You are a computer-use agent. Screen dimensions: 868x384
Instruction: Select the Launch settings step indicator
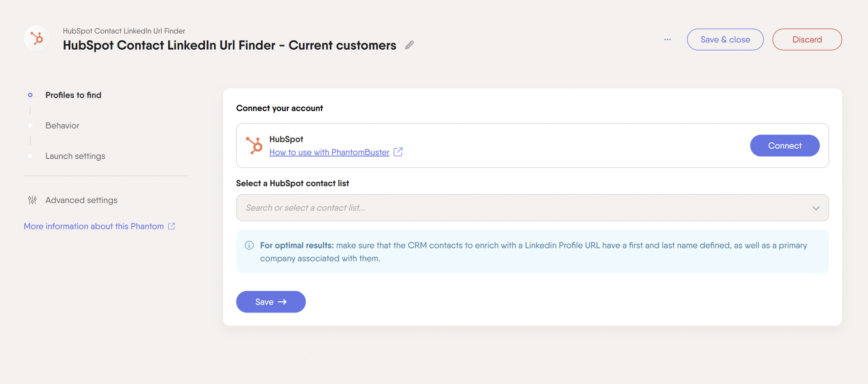click(30, 156)
